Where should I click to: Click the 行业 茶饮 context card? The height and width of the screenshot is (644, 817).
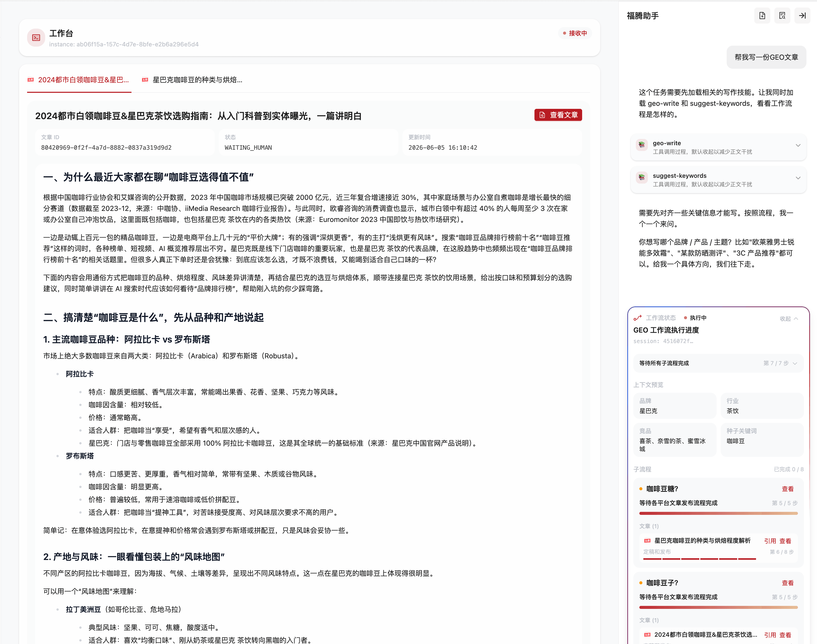(762, 406)
